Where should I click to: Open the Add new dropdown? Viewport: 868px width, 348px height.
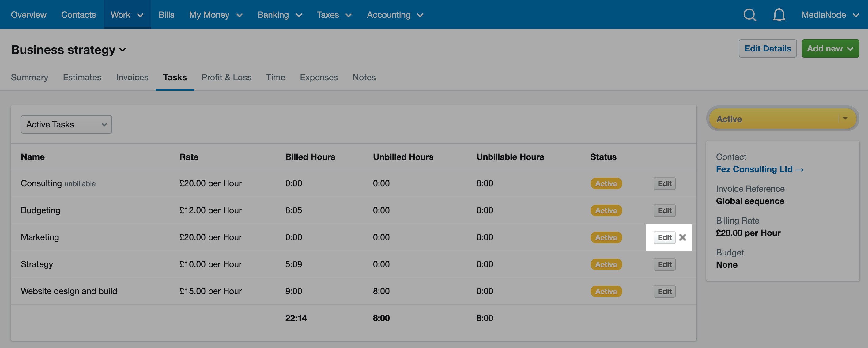pos(830,48)
